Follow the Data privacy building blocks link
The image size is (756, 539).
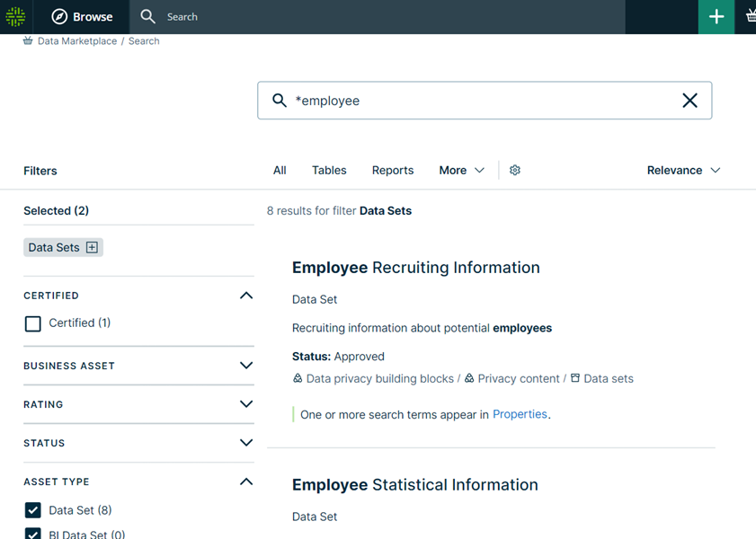(378, 378)
